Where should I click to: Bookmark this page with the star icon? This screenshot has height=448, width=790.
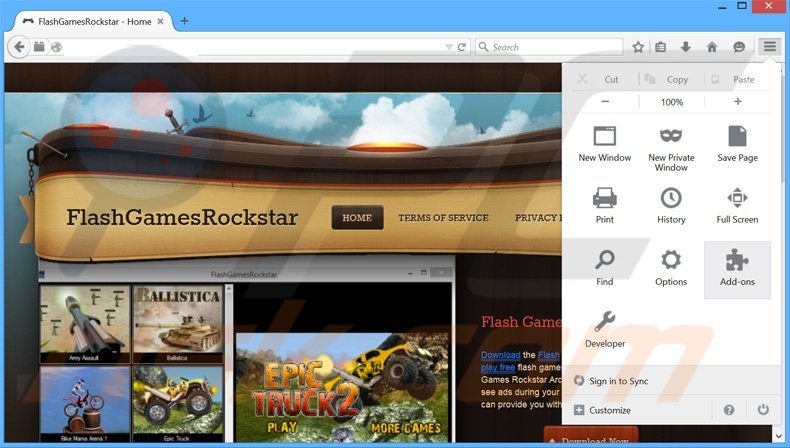(x=638, y=47)
